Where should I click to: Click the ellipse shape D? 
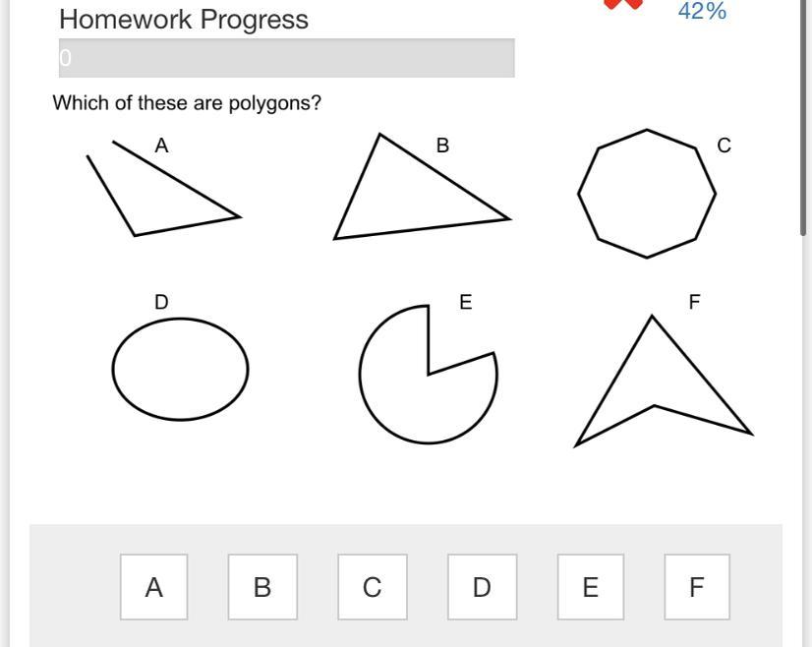tap(180, 370)
